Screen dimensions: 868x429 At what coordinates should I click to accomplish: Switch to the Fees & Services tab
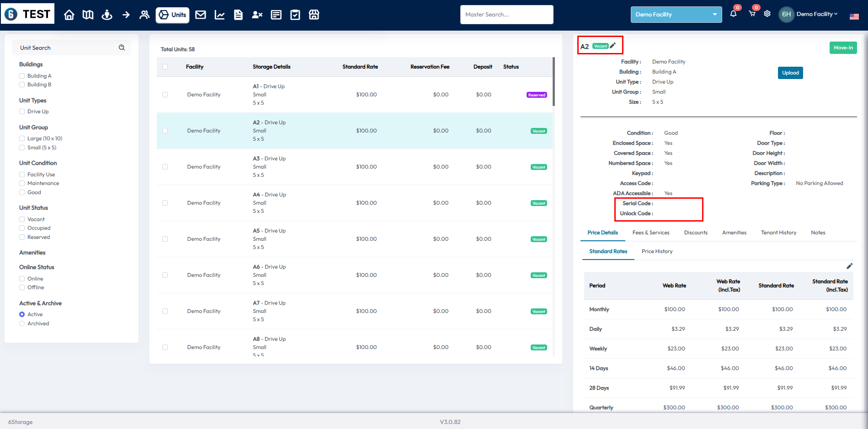[650, 233]
